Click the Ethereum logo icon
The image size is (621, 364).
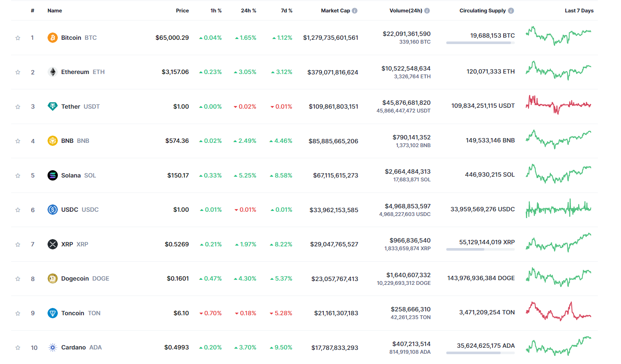pos(53,72)
